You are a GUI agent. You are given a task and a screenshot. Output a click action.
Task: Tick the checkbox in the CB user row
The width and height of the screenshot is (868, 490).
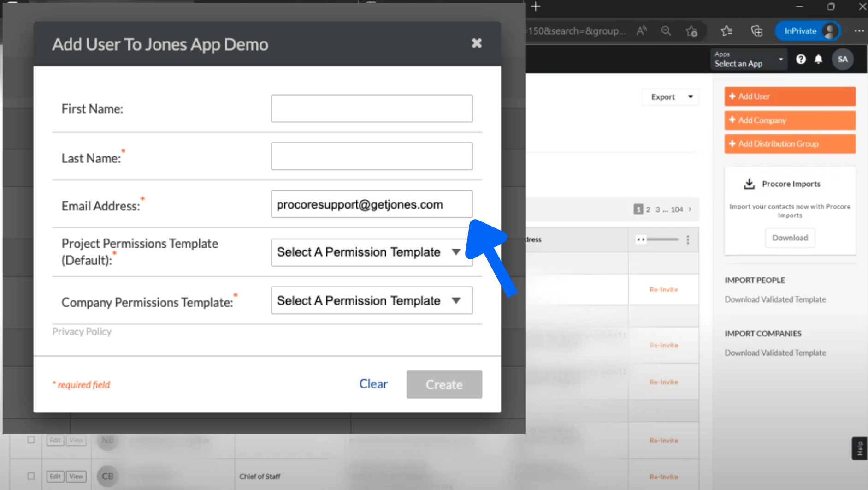click(x=31, y=476)
